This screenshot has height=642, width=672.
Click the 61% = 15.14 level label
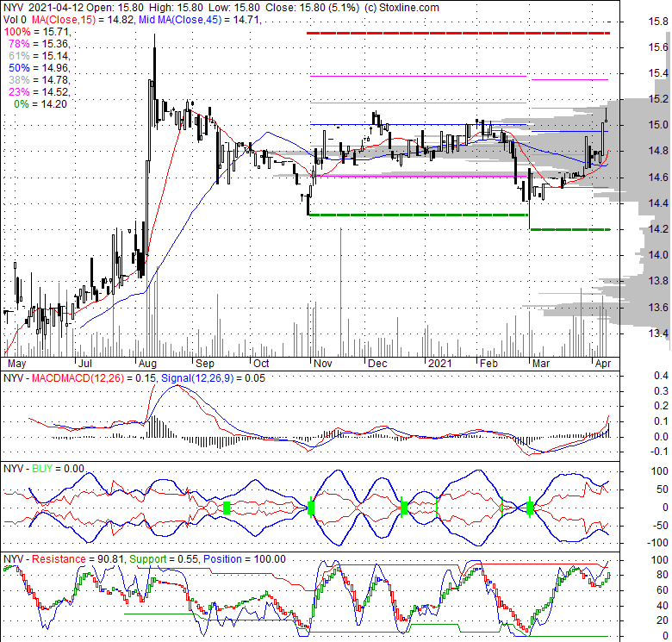[39, 56]
